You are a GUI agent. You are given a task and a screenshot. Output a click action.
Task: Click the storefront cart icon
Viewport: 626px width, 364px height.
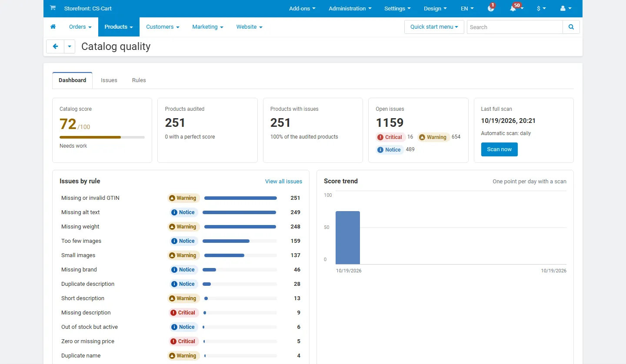tap(53, 8)
